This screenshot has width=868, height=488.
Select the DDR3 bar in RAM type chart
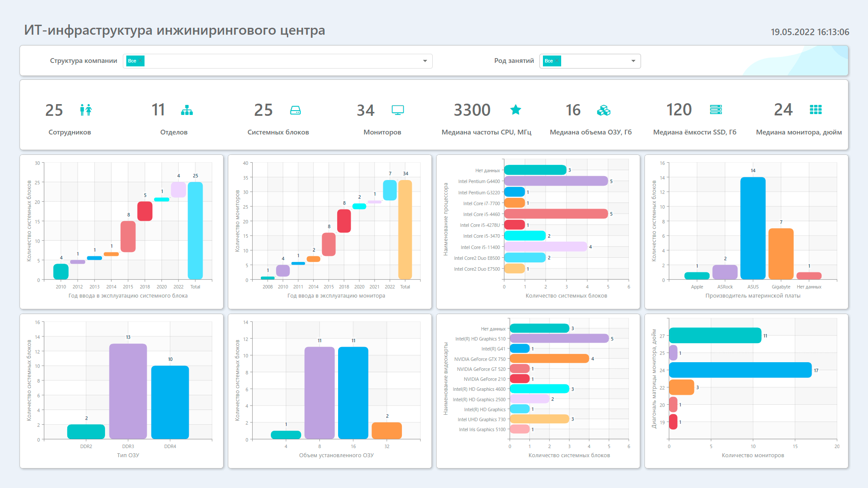click(x=128, y=391)
